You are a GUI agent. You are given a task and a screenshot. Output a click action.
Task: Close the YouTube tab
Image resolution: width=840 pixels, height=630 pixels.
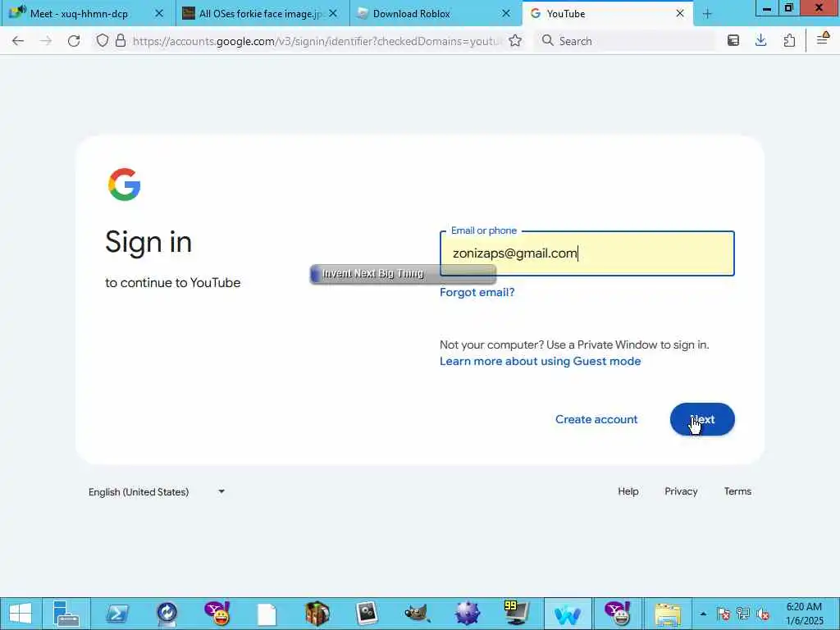coord(680,13)
